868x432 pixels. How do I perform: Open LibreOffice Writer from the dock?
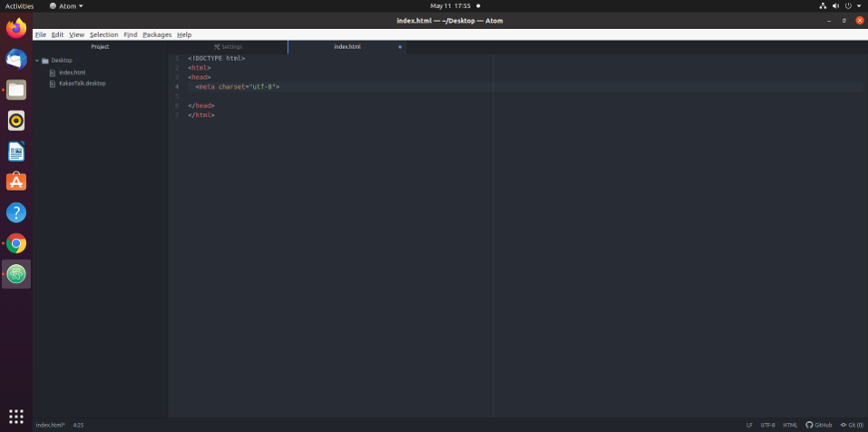[16, 152]
